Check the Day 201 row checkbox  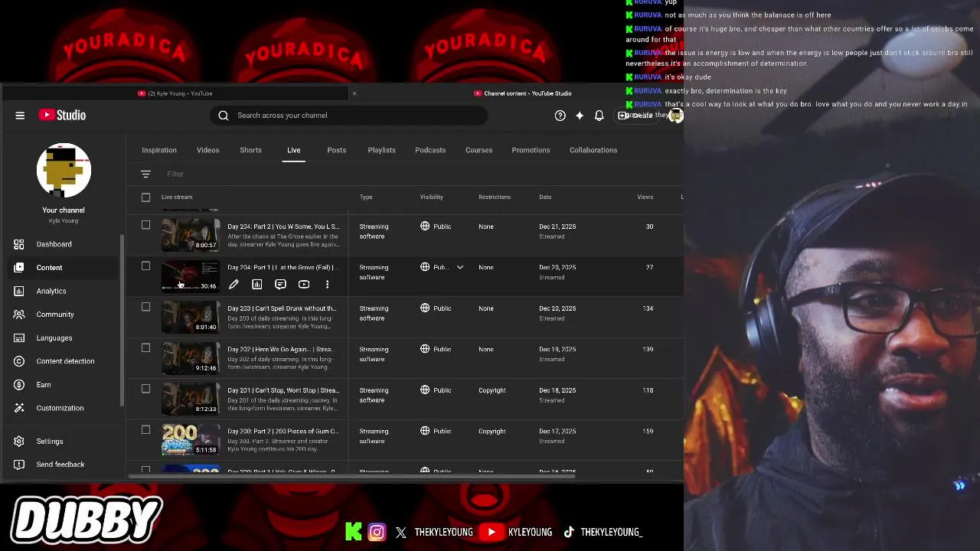pyautogui.click(x=145, y=389)
